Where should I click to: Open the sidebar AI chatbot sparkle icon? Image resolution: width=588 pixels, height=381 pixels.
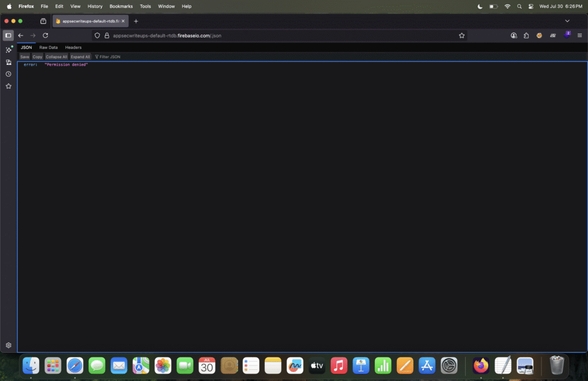9,50
